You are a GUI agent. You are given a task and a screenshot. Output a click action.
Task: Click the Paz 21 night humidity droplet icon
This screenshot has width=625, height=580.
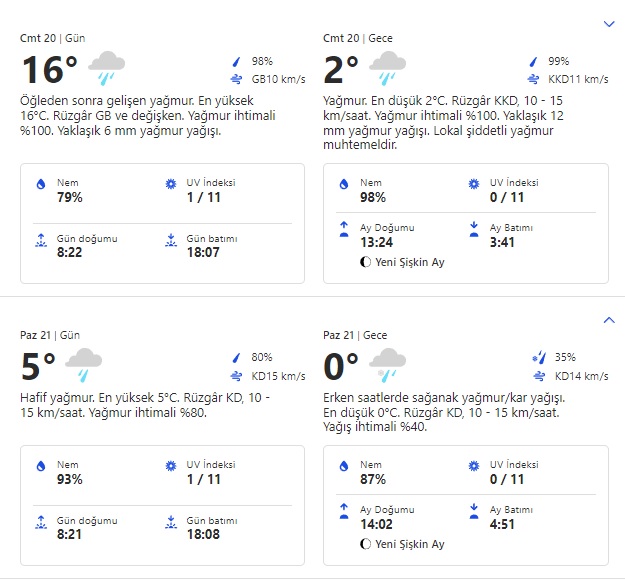(x=344, y=465)
